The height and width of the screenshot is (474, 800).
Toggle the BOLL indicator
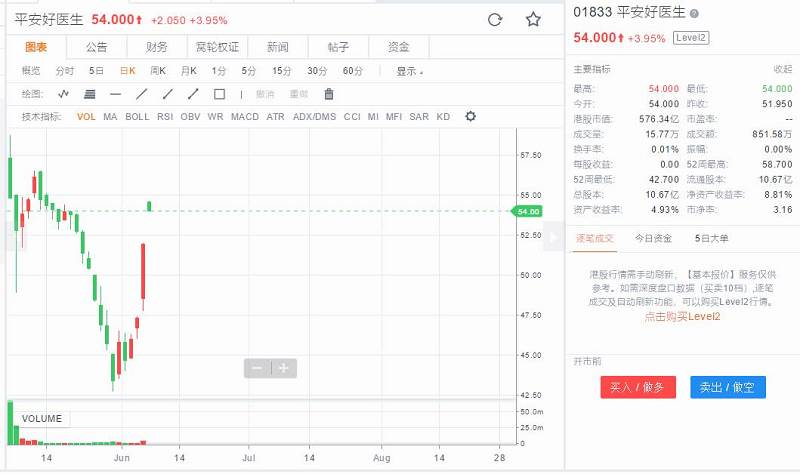pyautogui.click(x=137, y=117)
